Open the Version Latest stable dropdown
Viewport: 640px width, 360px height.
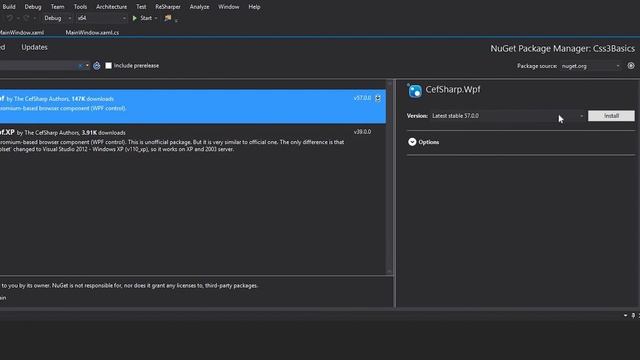click(507, 116)
